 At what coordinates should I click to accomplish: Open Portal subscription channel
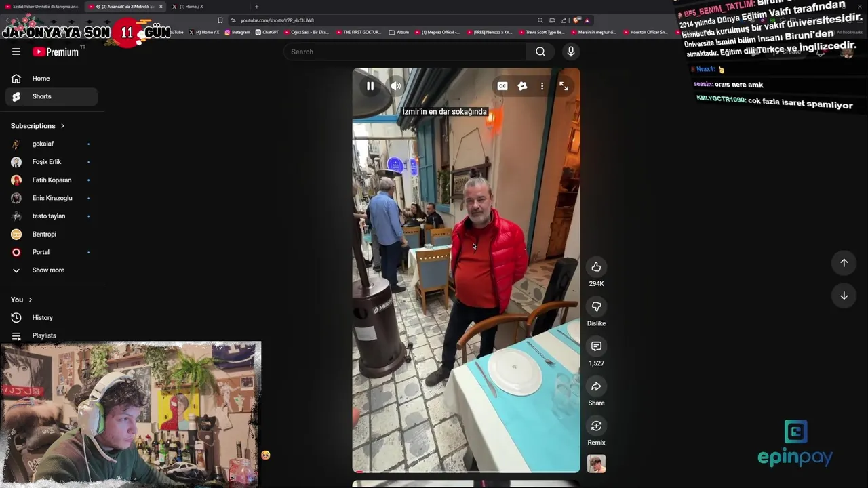52,252
